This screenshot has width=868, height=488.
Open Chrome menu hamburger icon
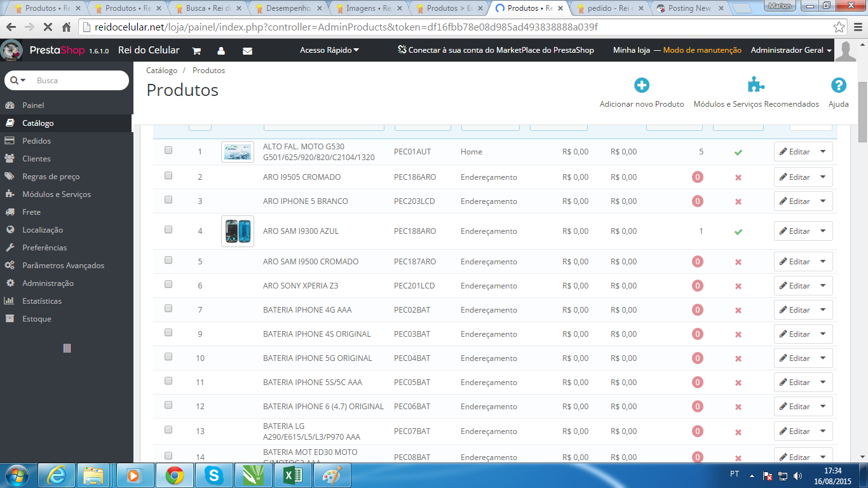coord(858,28)
